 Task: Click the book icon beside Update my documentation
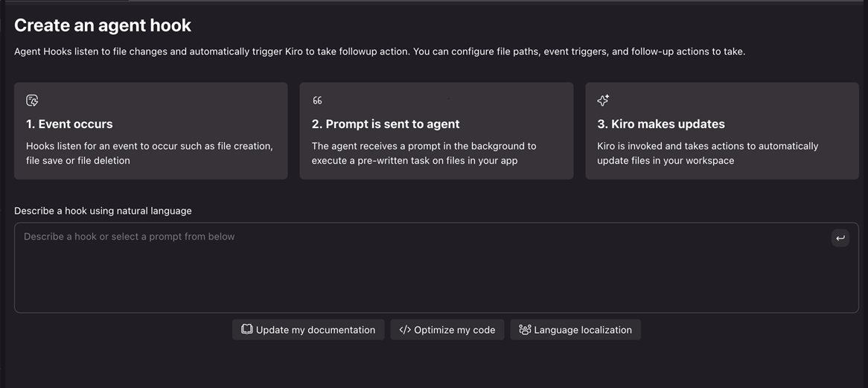pyautogui.click(x=246, y=330)
